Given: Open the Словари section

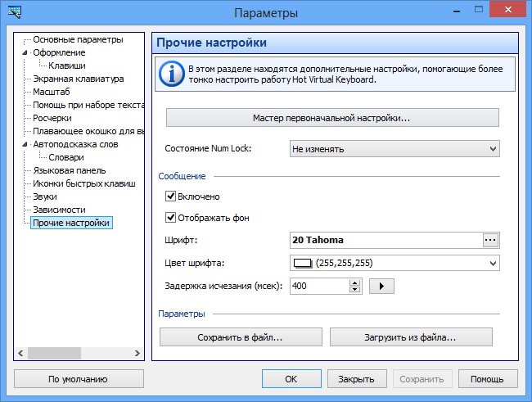Looking at the screenshot, I should click(x=66, y=157).
